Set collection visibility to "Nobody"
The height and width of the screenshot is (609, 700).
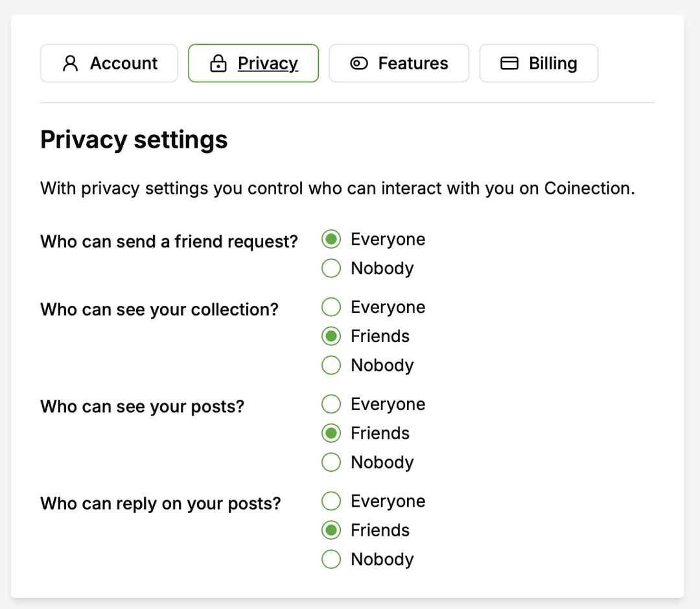[x=331, y=365]
